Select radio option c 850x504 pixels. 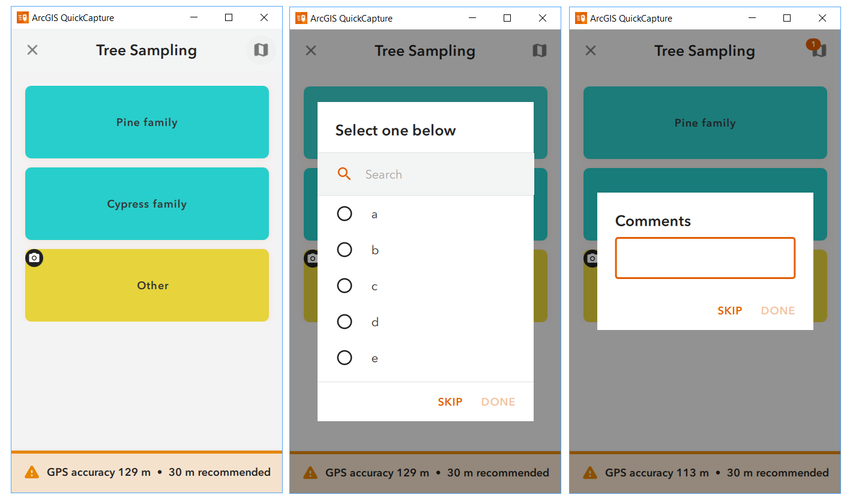pos(345,286)
